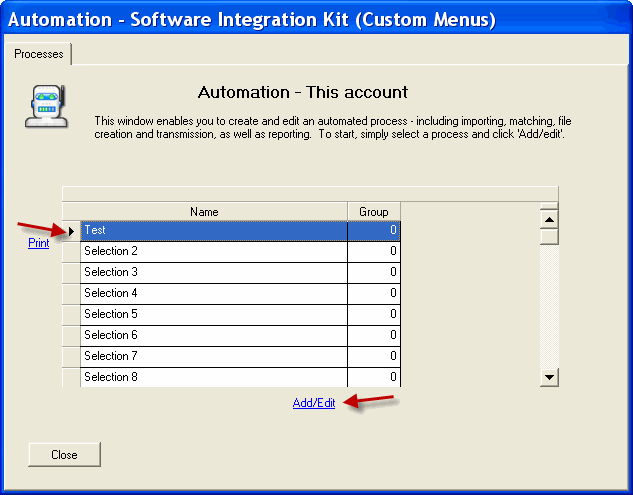Click the process list scrollbar thumb

tap(549, 237)
